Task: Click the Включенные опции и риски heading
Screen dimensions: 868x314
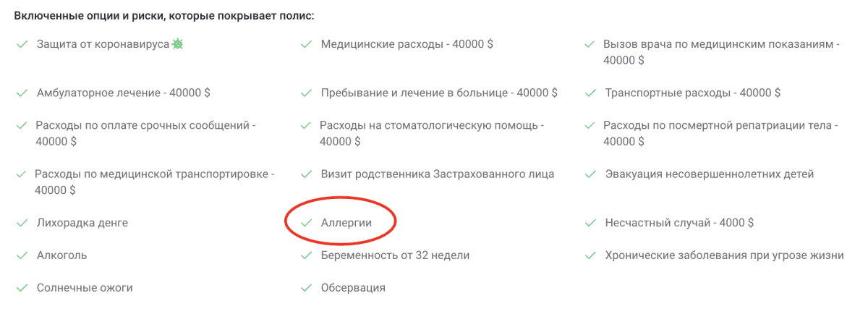Action: click(164, 15)
